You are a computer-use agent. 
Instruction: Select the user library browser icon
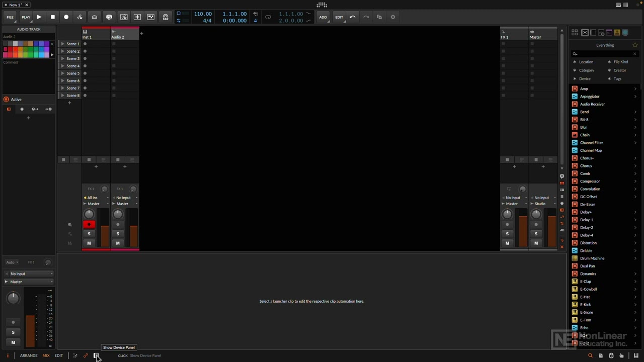coord(617,33)
